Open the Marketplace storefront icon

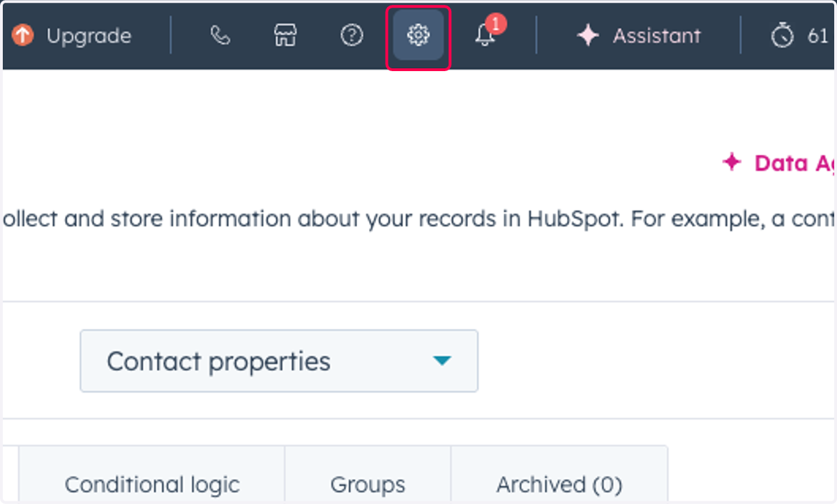coord(285,35)
